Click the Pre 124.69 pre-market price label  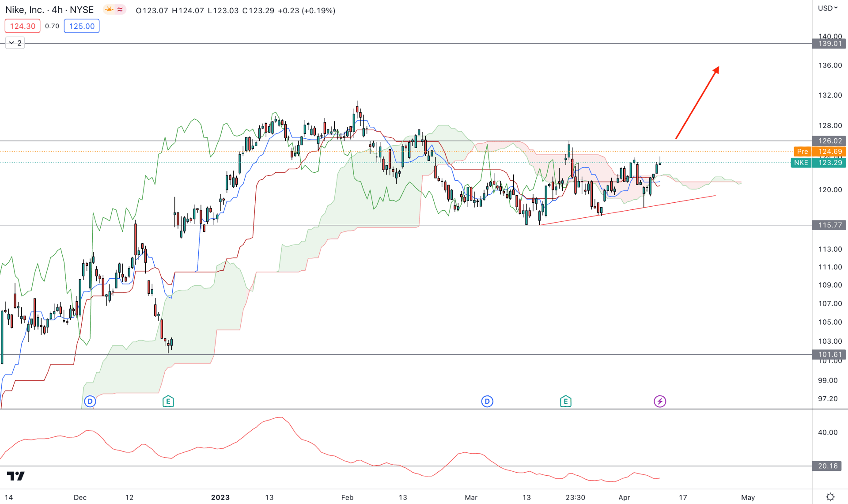[x=820, y=152]
